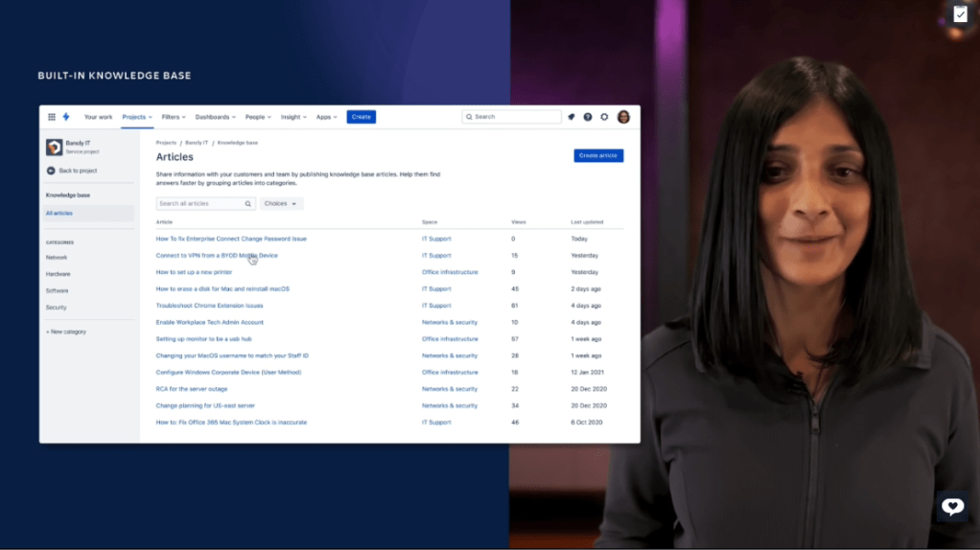Open the app switcher grid icon
Image resolution: width=980 pixels, height=550 pixels.
52,117
